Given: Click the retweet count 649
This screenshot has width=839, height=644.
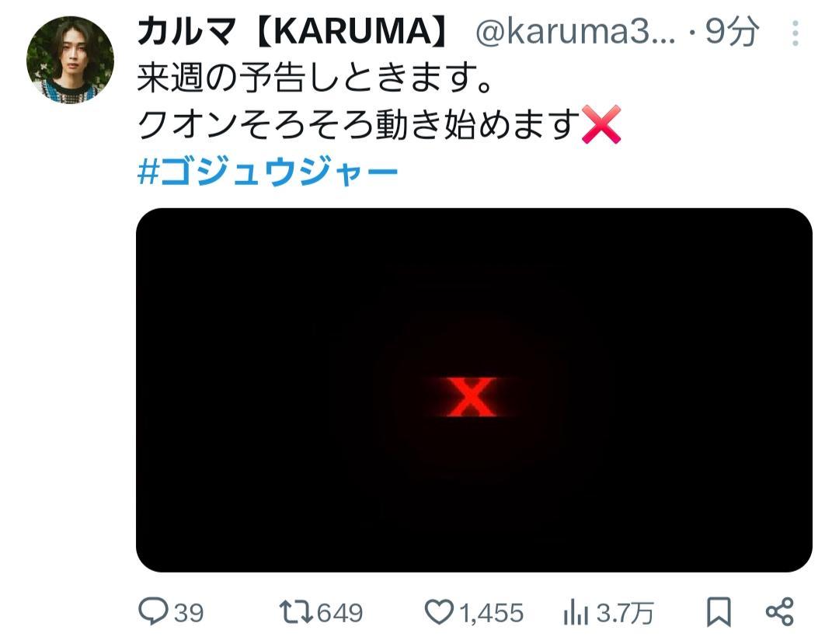Looking at the screenshot, I should (x=339, y=613).
